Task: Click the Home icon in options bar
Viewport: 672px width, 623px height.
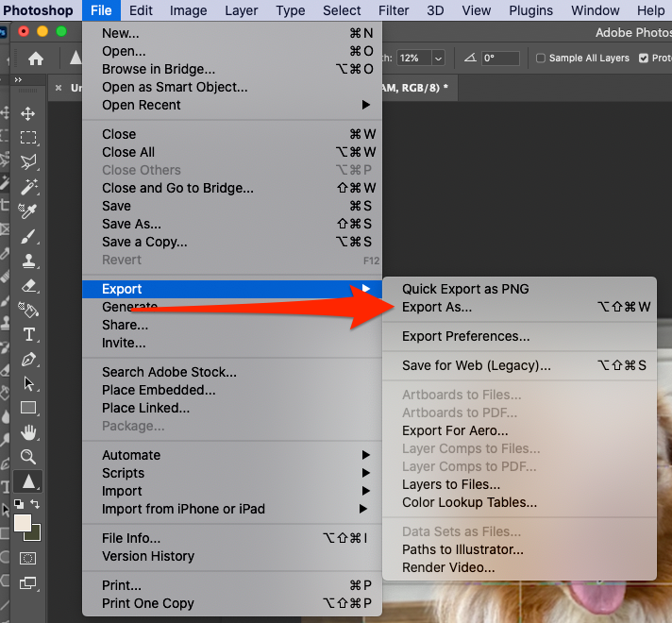Action: (x=36, y=59)
